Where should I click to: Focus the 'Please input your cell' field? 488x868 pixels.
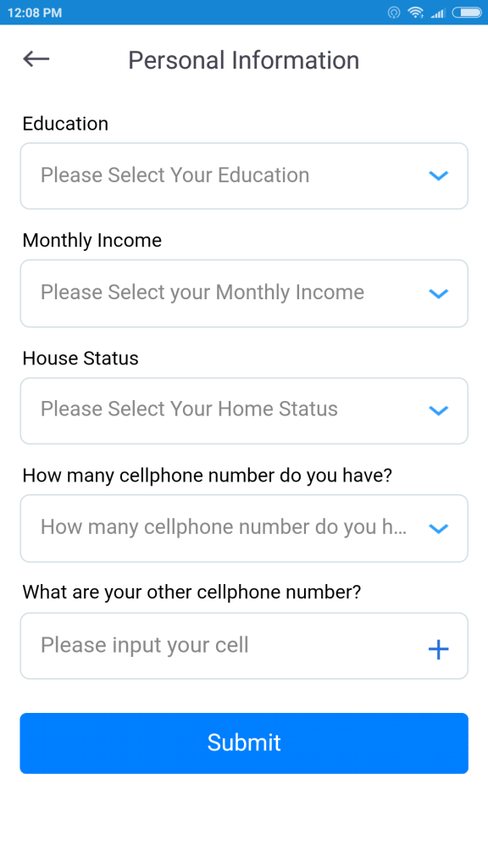click(x=244, y=645)
